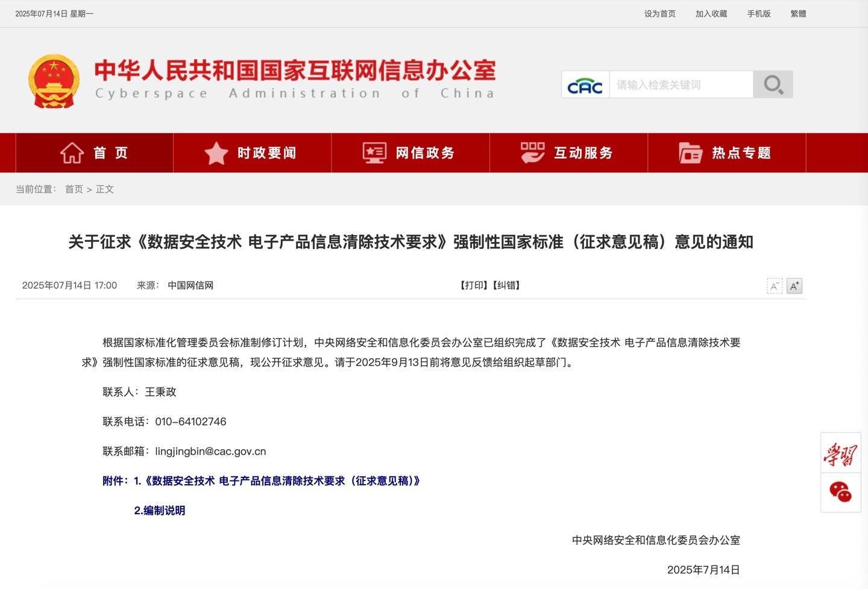Click inside the search keyword input field
This screenshot has height=589, width=868.
click(x=681, y=84)
